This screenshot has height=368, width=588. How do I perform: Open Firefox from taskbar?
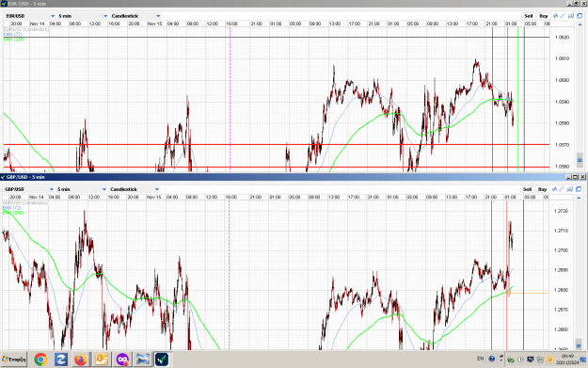point(81,360)
